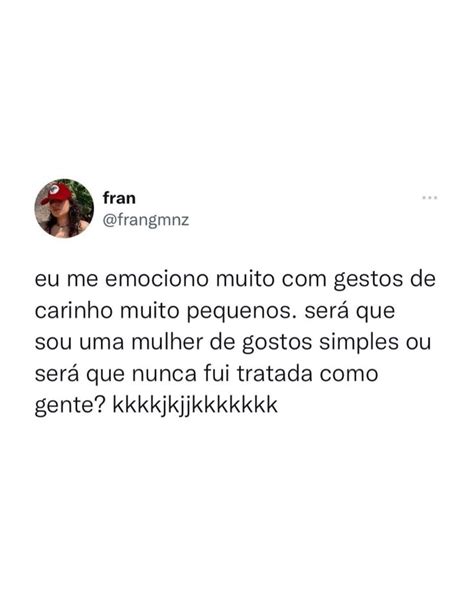
Task: Open the three-dot more options menu
Action: (429, 198)
